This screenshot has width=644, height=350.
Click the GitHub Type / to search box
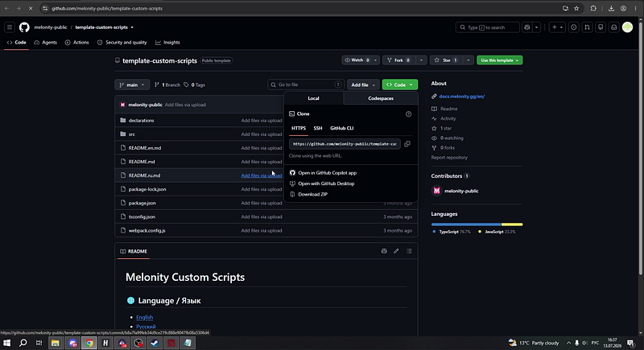(x=488, y=27)
